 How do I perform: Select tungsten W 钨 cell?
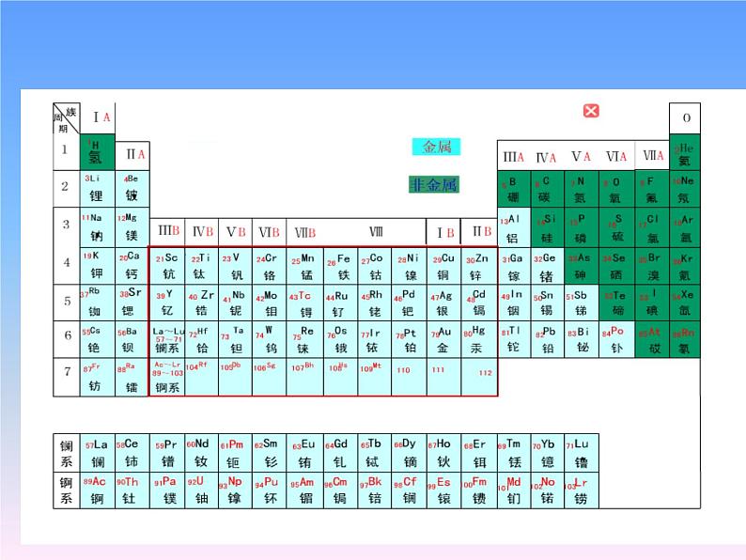(269, 339)
